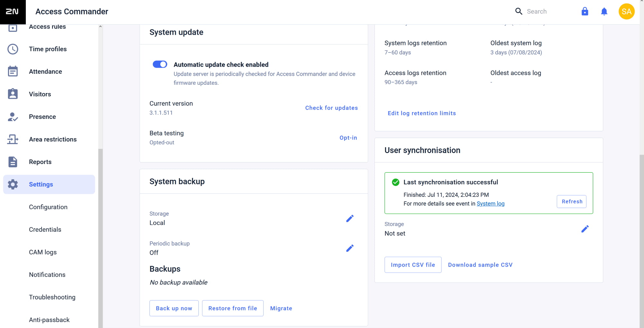Click Check for updates
This screenshot has width=644, height=328.
pyautogui.click(x=331, y=108)
